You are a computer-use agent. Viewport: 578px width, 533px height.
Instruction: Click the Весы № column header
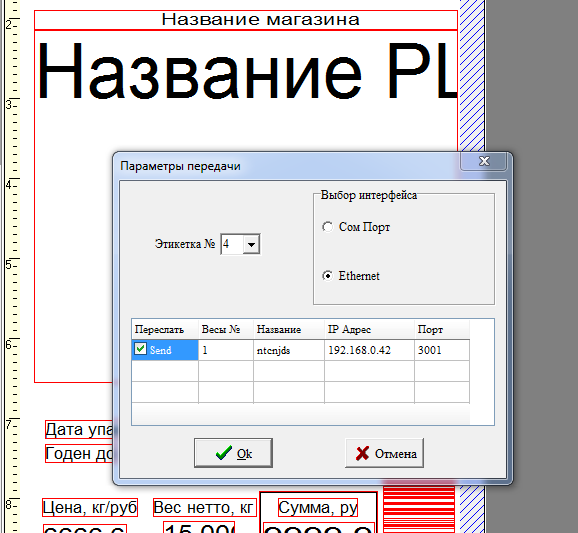click(x=226, y=330)
